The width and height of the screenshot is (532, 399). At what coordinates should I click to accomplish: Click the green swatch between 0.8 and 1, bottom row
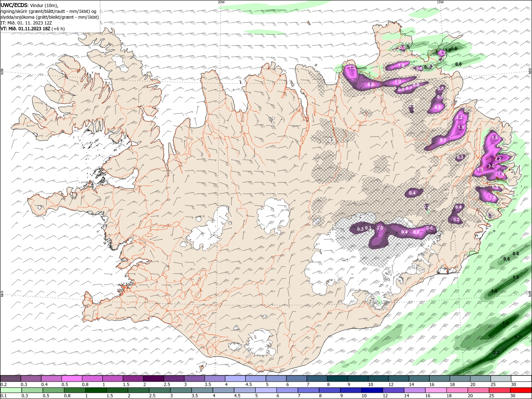pos(74,390)
